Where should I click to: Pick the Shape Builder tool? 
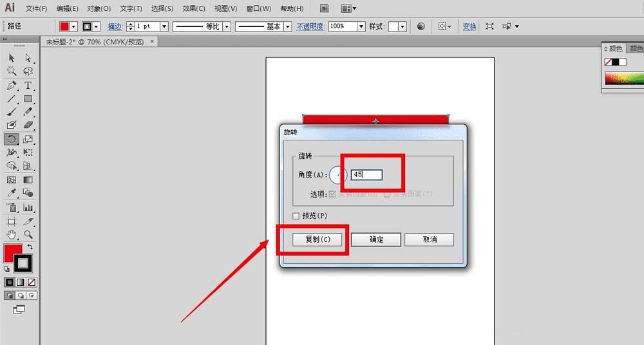12,165
